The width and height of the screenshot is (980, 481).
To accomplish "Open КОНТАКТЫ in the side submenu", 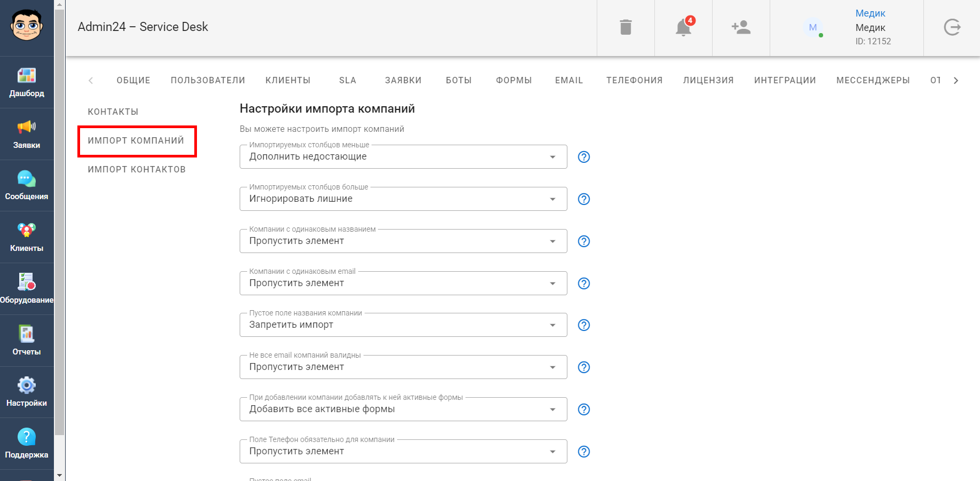I will tap(113, 112).
